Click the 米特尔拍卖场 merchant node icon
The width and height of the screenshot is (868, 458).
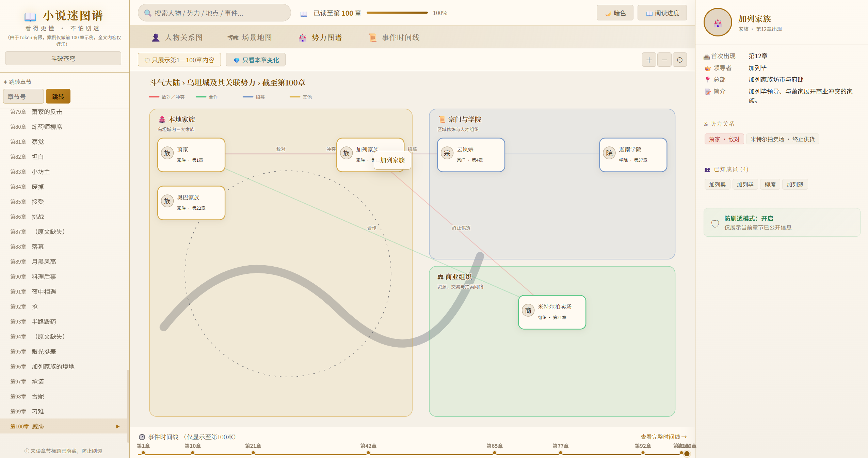528,311
